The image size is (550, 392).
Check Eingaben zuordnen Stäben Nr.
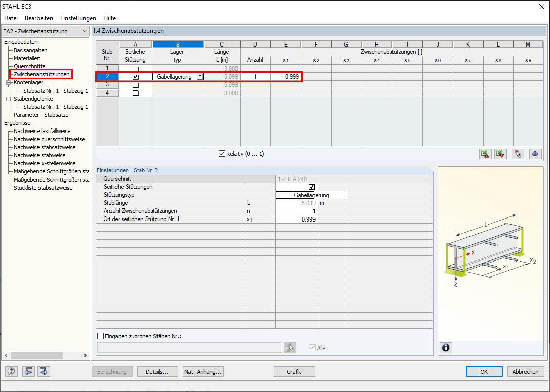point(101,336)
